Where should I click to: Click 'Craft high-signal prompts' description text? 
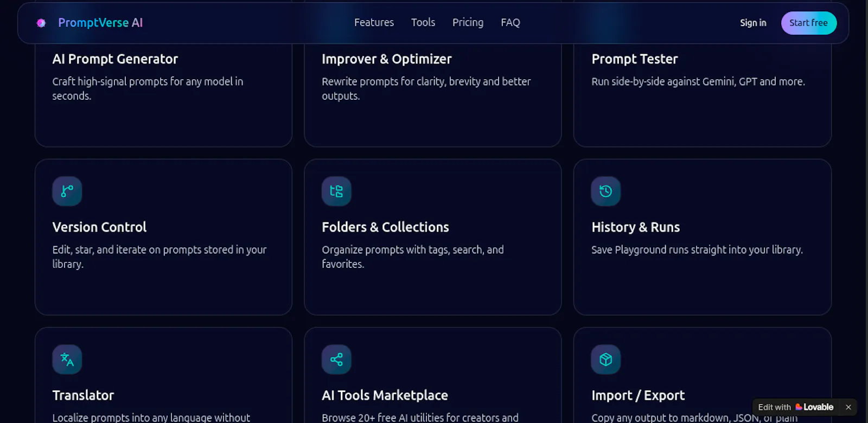[x=148, y=88]
